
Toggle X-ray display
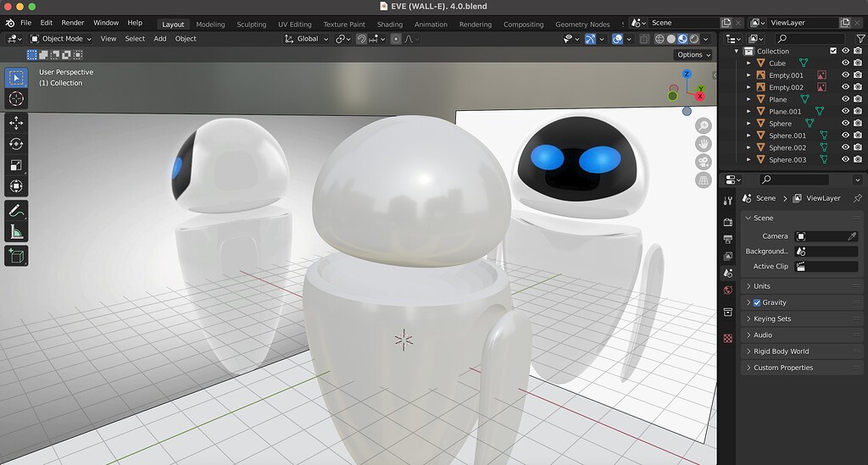(x=644, y=39)
